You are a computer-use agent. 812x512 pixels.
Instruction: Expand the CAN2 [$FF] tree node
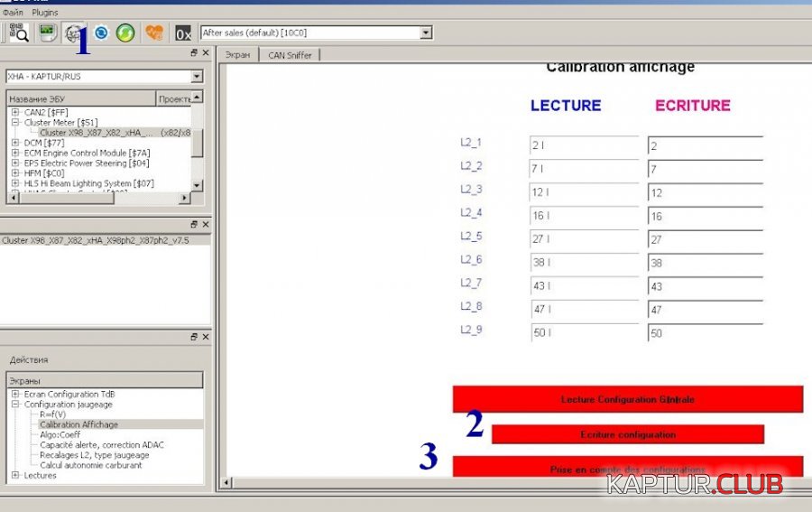coord(15,112)
